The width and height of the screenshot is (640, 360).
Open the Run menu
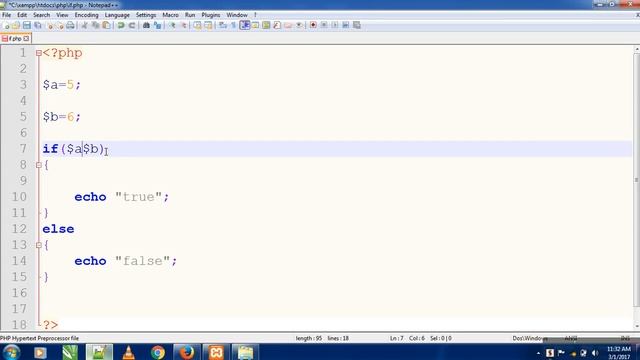click(190, 15)
